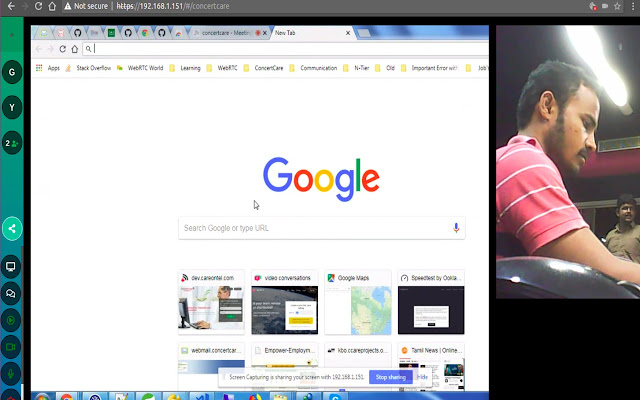Click the outer address bar URL

tap(173, 6)
